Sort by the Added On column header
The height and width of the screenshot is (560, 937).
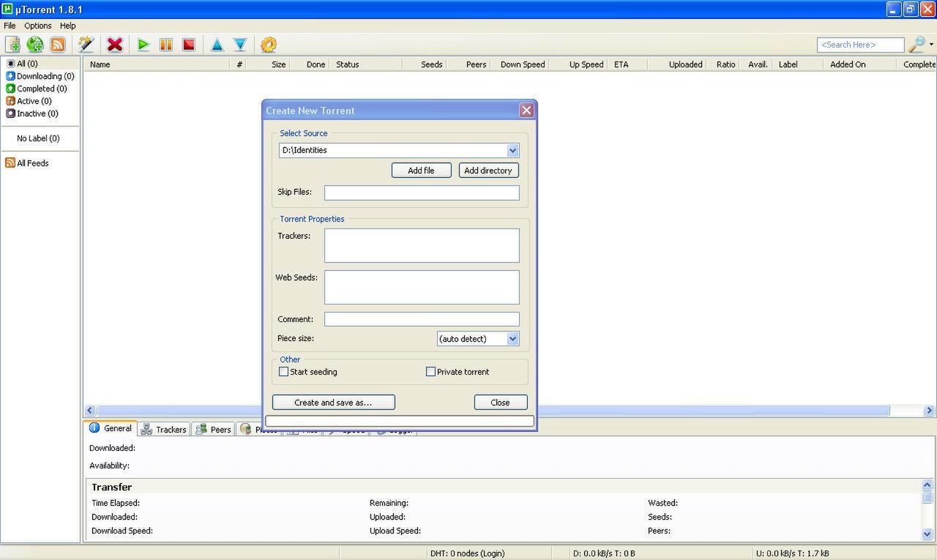coord(859,64)
